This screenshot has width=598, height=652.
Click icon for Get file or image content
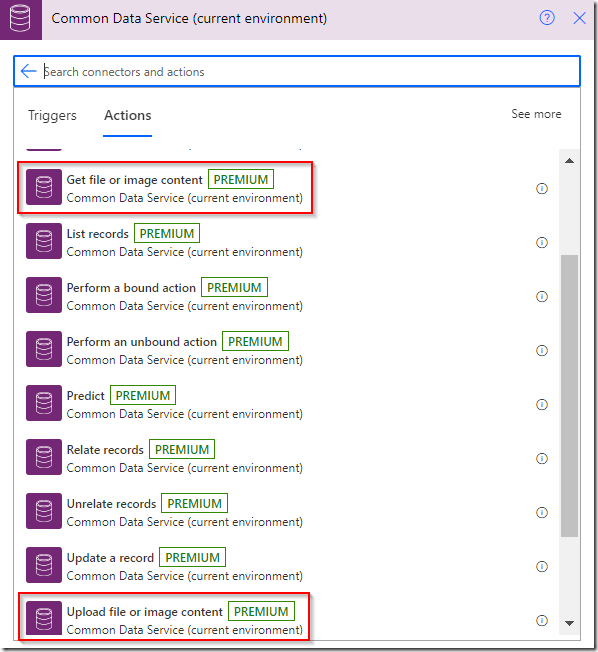tap(44, 187)
